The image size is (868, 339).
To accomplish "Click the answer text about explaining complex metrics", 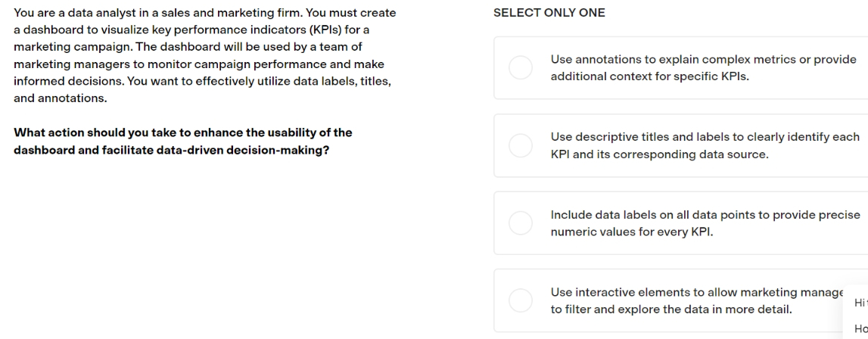I will [703, 67].
